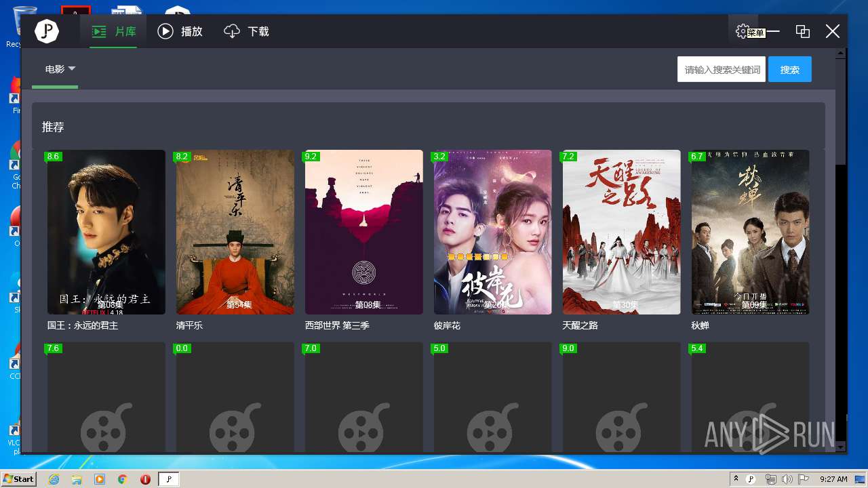Open placeholder card rated 5.0

(x=493, y=397)
